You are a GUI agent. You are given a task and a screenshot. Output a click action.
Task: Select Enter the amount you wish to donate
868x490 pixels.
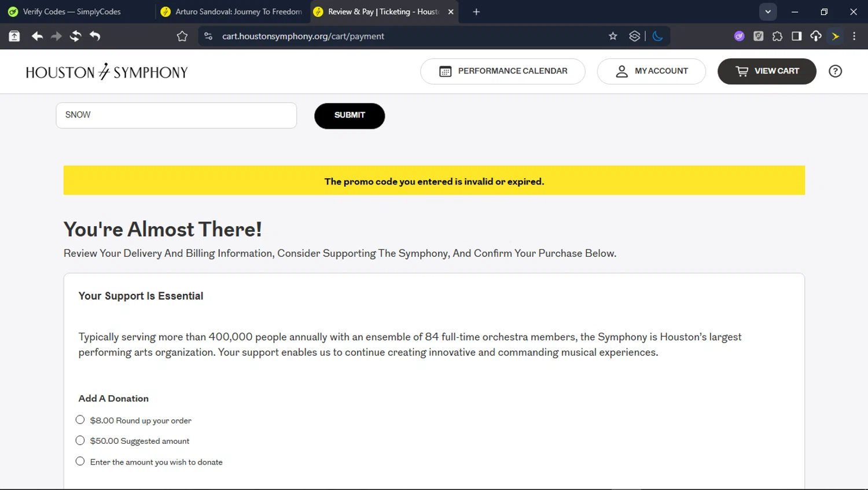(80, 462)
